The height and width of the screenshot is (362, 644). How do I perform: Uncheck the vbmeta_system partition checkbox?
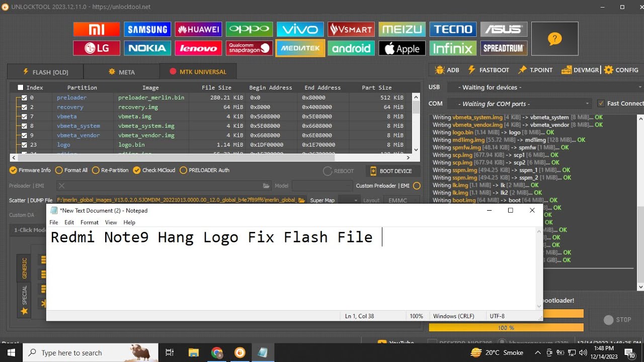[x=24, y=126]
